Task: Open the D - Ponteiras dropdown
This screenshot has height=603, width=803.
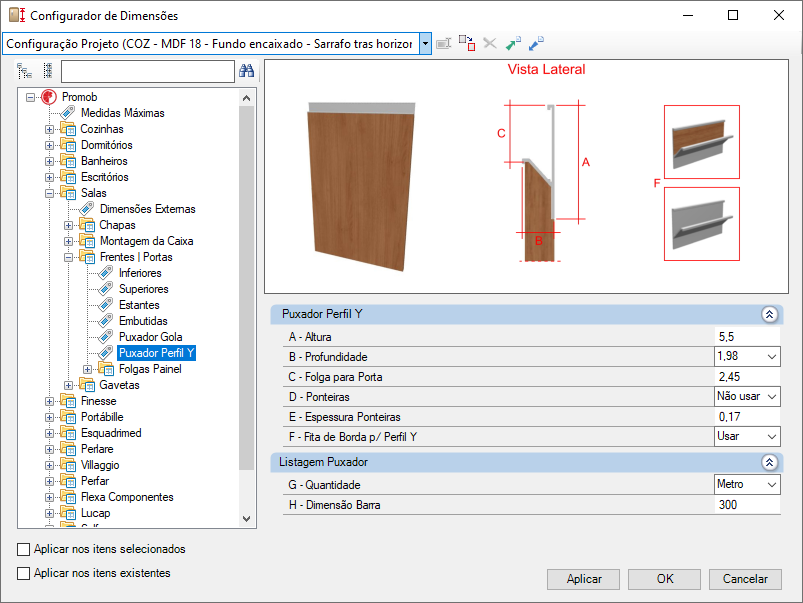Action: pos(772,397)
